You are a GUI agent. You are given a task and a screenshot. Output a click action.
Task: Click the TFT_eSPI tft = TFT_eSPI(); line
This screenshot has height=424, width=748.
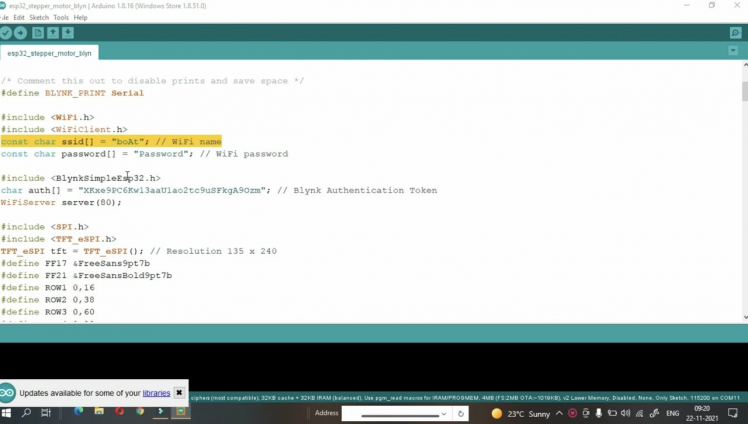click(x=138, y=251)
